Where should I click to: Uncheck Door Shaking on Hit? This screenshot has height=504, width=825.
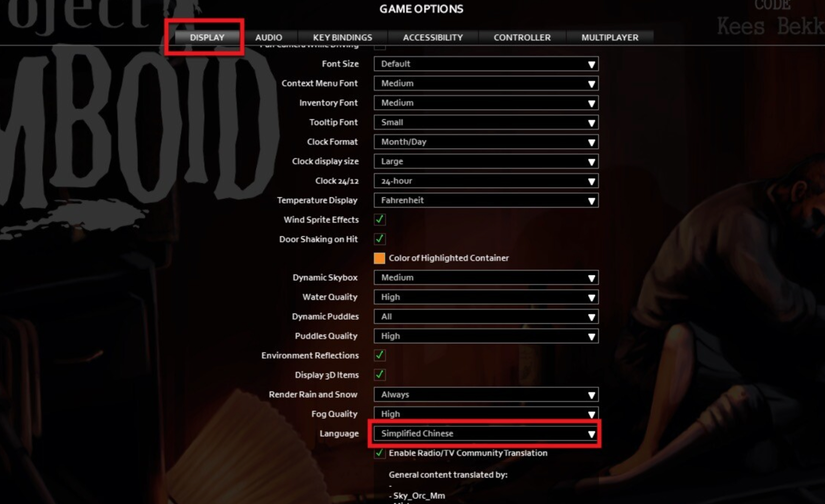pyautogui.click(x=379, y=239)
